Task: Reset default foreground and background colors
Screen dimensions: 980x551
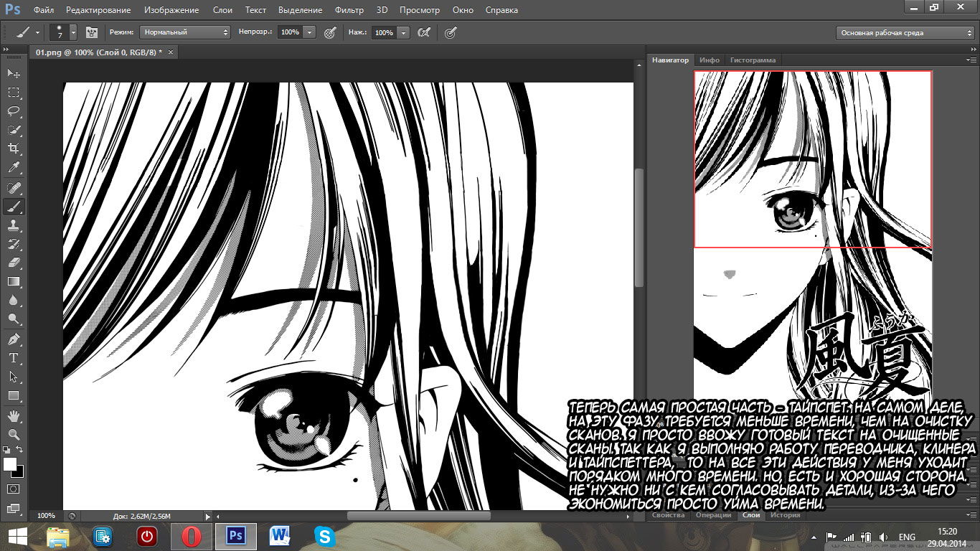Action: tap(7, 449)
